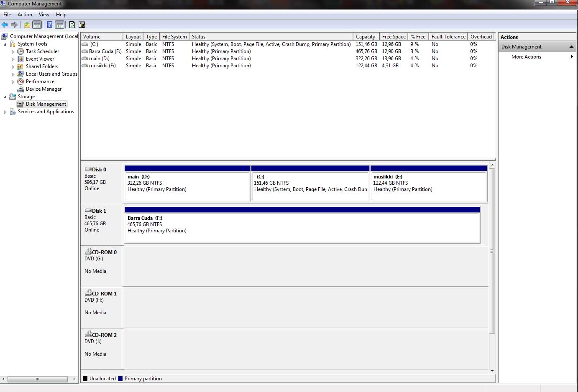The width and height of the screenshot is (578, 392).
Task: Select the Disk Management tree icon
Action: 20,104
